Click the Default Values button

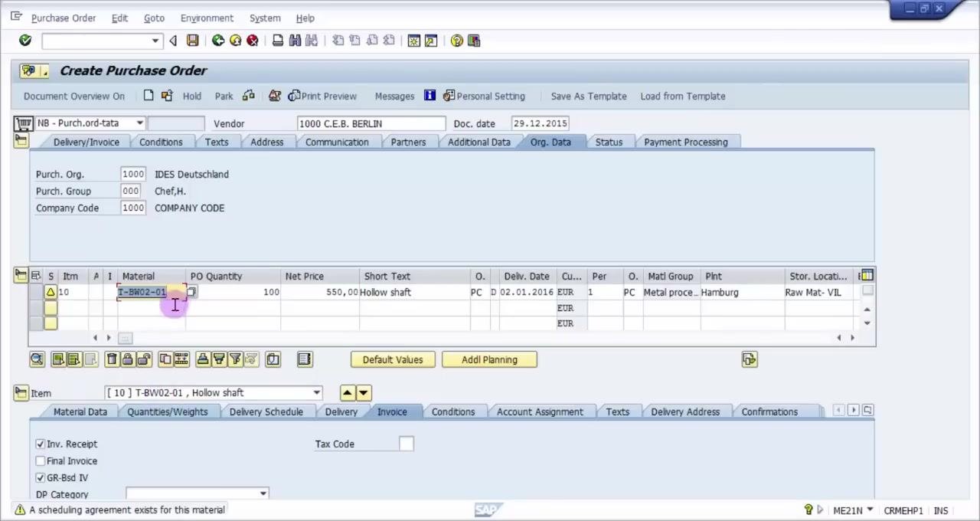coord(393,359)
